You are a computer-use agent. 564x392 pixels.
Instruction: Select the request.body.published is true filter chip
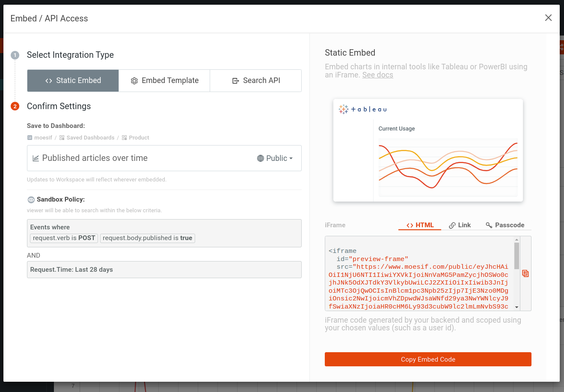tap(147, 238)
